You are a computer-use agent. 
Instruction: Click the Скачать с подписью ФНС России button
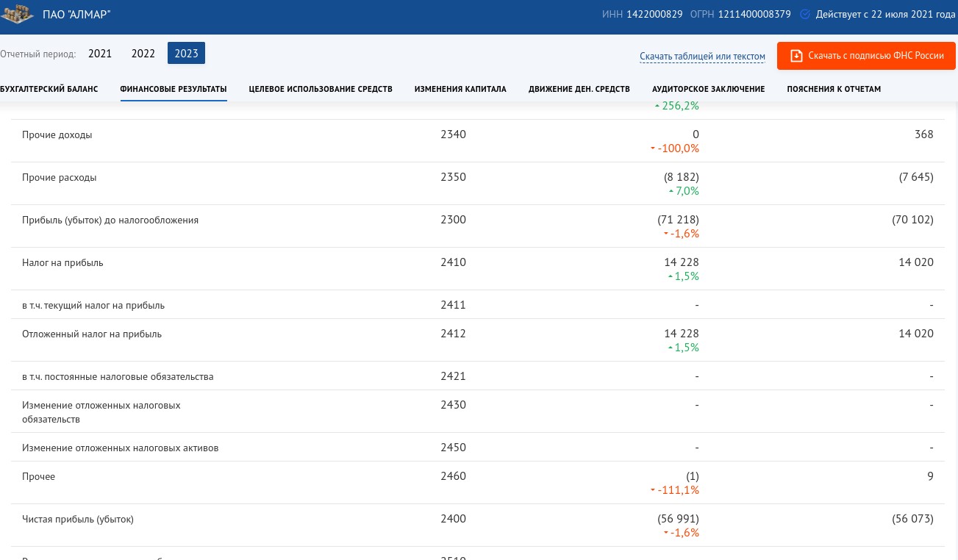click(x=866, y=56)
